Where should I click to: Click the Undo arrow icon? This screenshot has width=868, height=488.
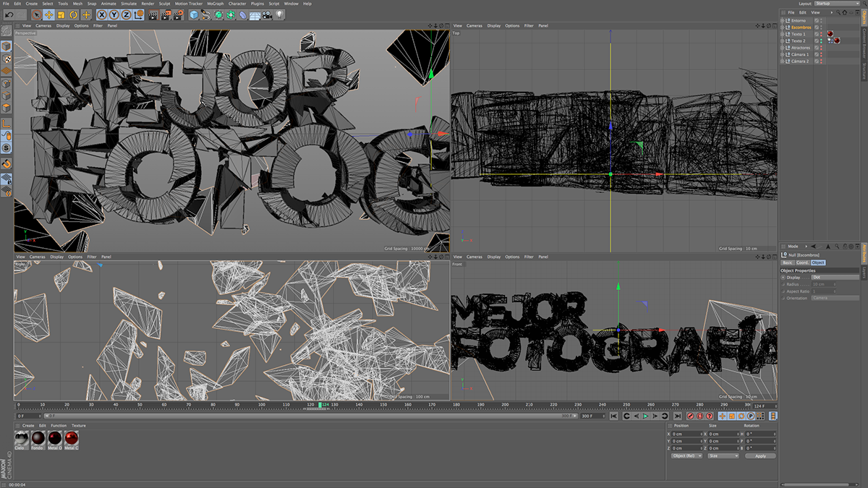tap(9, 14)
